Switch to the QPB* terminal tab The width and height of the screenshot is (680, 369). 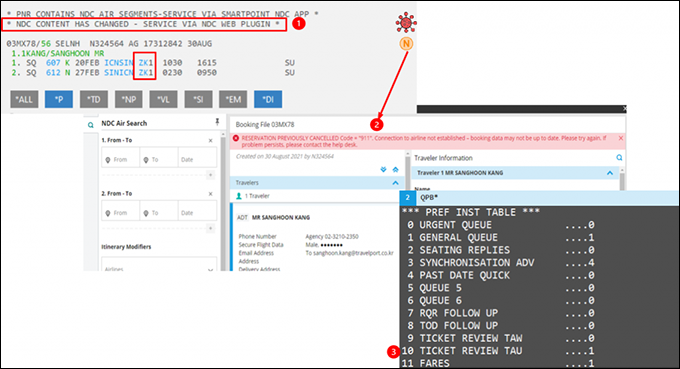(429, 198)
